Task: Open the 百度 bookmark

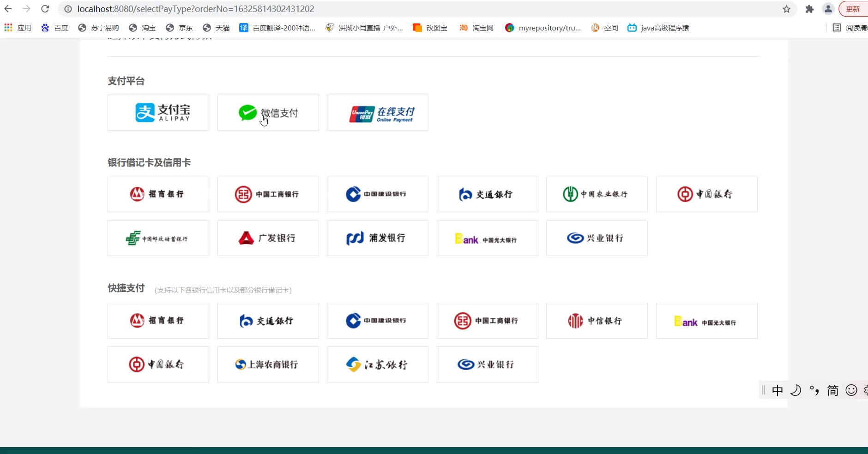Action: point(54,28)
